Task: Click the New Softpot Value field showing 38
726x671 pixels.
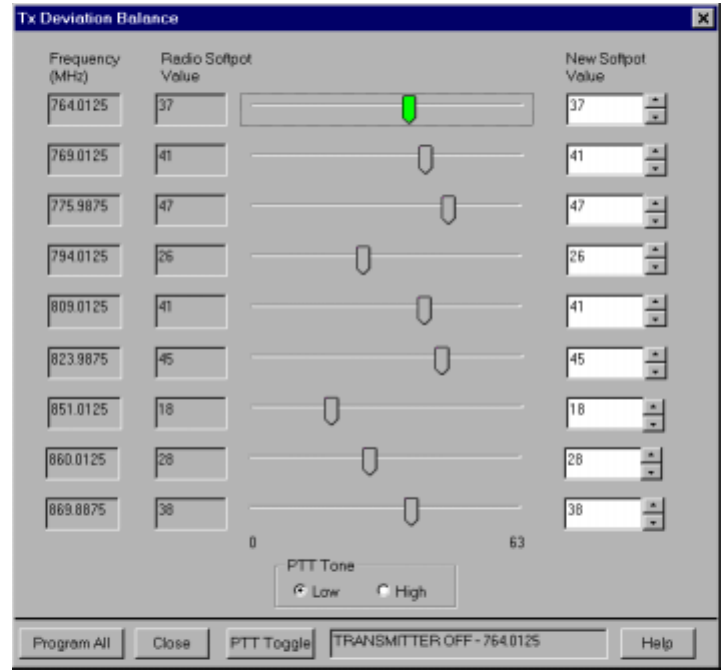Action: tap(603, 514)
